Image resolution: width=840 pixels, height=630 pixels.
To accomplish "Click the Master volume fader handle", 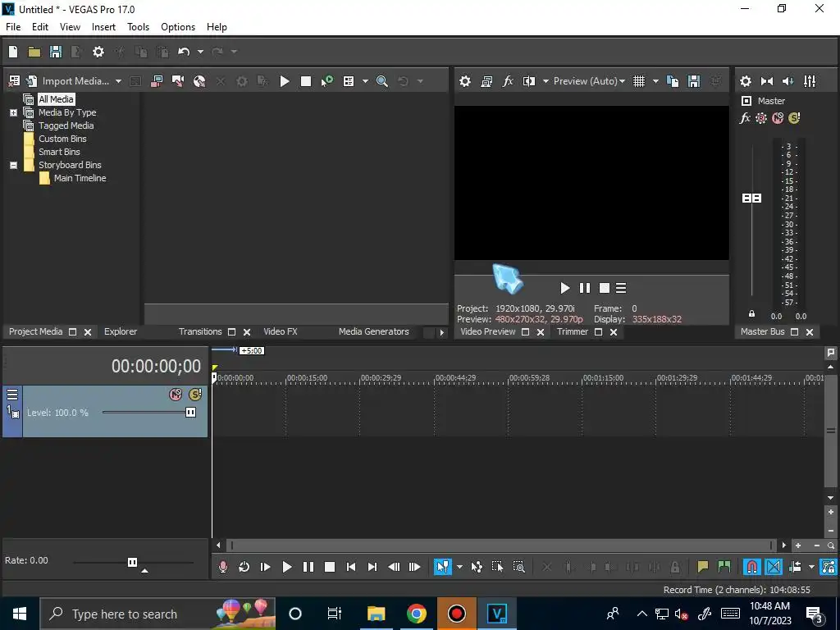I will pos(751,199).
